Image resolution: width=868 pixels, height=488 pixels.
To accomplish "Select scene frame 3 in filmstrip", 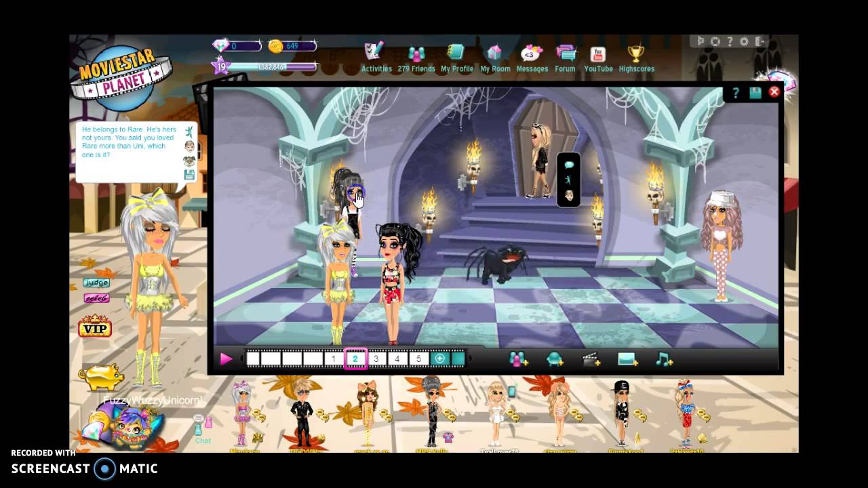I will pyautogui.click(x=376, y=359).
